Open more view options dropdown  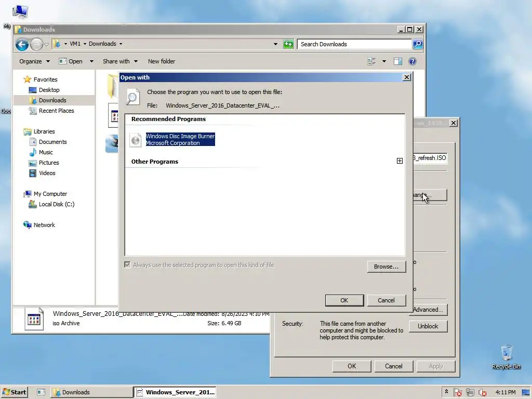tap(384, 61)
